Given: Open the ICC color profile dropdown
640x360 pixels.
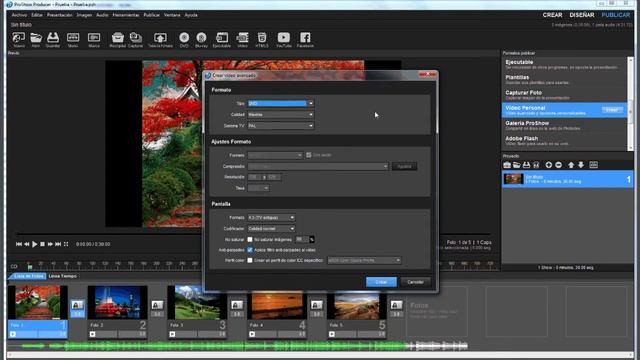Looking at the screenshot, I should 364,260.
